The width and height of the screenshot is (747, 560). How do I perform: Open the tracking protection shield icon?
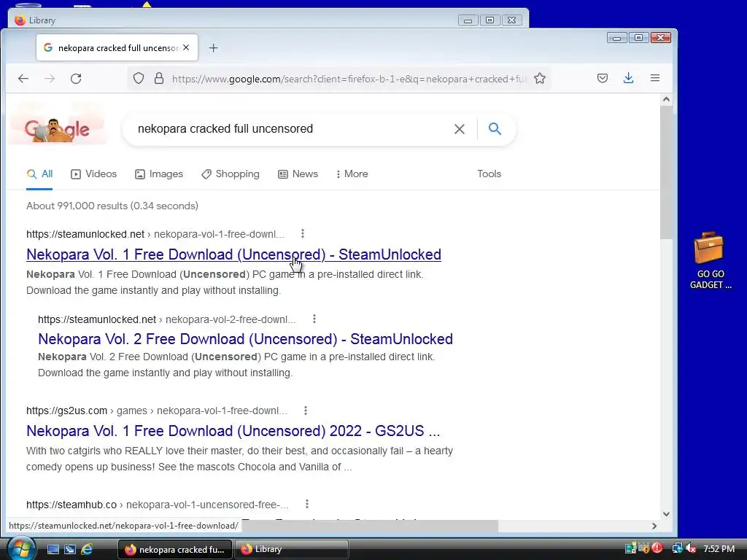click(x=138, y=78)
